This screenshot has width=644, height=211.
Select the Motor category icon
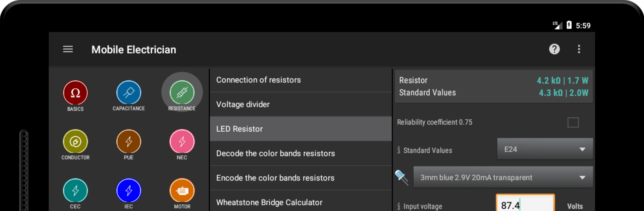(x=182, y=191)
